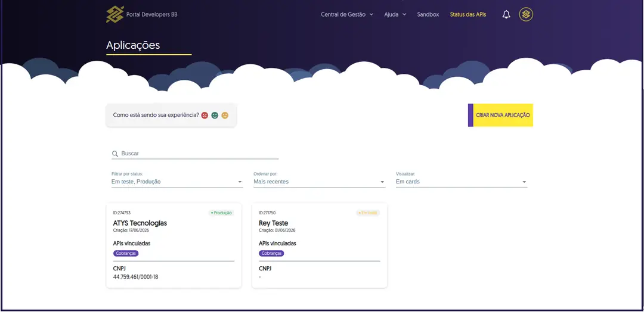Rate experience with yellow neutral face
The image size is (644, 312).
(x=225, y=116)
